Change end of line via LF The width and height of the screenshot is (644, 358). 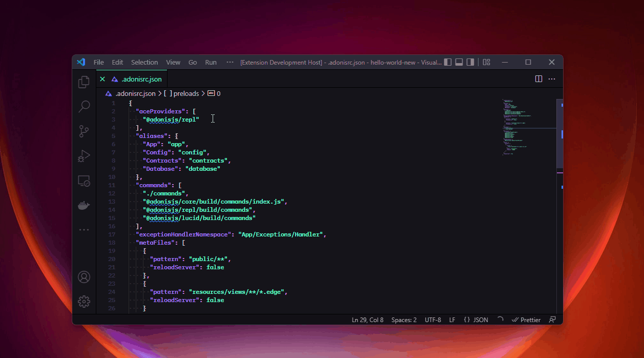pyautogui.click(x=452, y=320)
